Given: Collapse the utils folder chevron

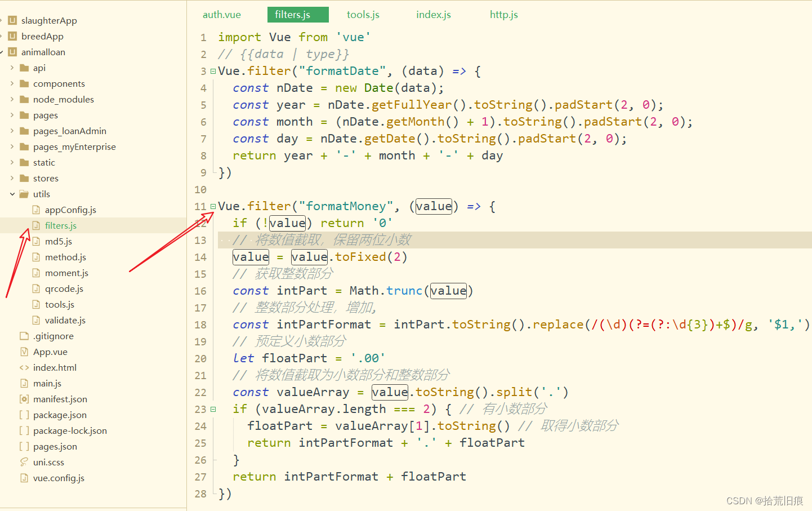Looking at the screenshot, I should point(12,194).
